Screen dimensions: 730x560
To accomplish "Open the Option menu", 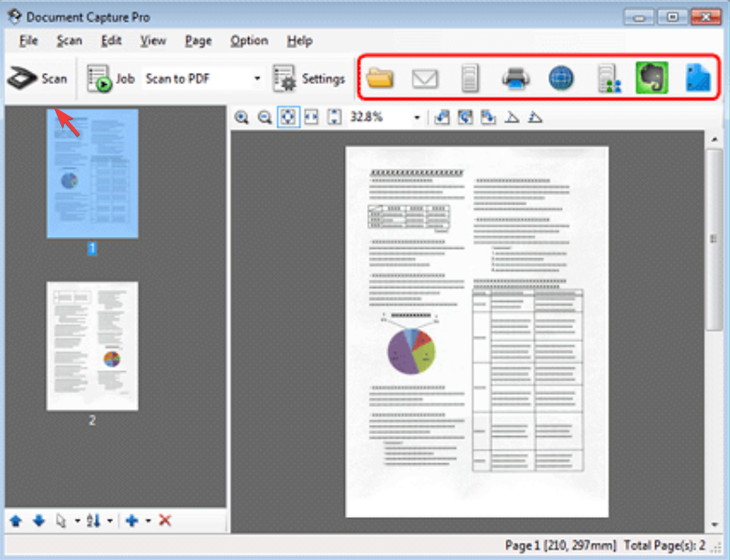I will (248, 40).
